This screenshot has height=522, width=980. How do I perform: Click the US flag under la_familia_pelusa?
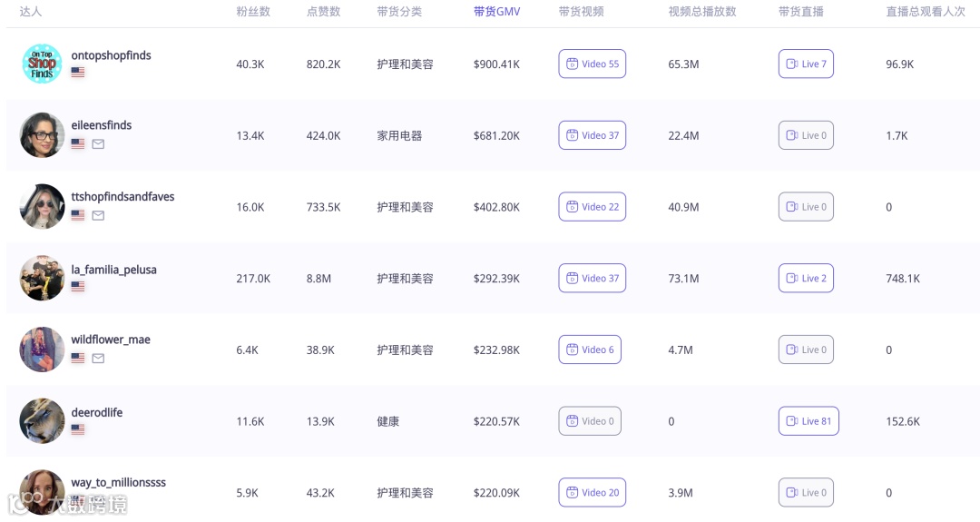tap(77, 287)
